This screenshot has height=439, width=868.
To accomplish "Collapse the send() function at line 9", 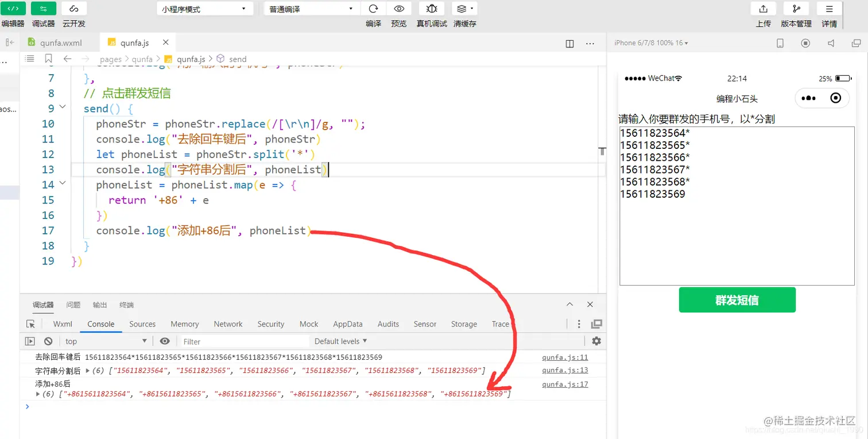I will click(x=63, y=107).
